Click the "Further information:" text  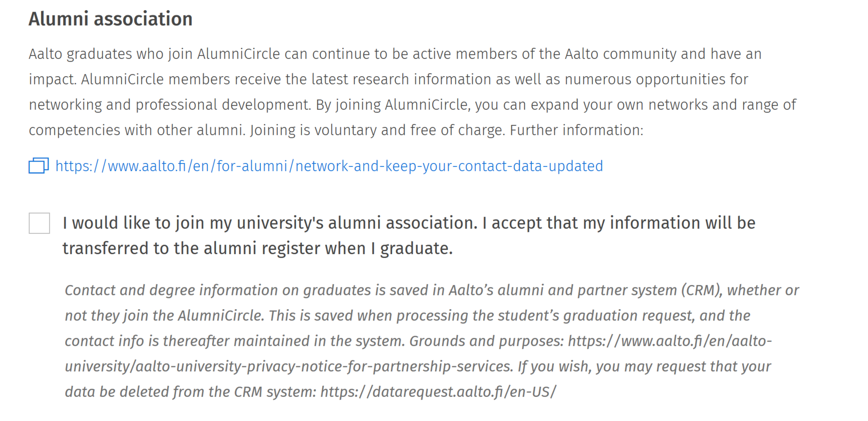576,130
